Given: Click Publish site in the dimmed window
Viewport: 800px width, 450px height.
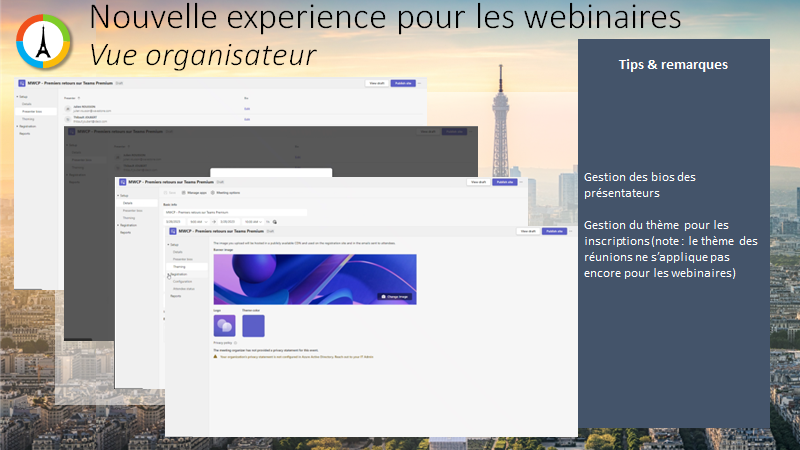Looking at the screenshot, I should pos(454,132).
